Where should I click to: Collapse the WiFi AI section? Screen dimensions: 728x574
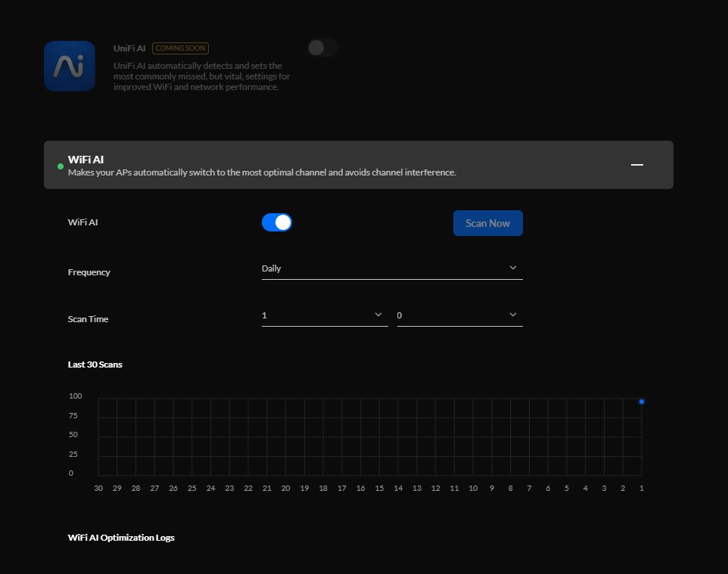coord(637,165)
